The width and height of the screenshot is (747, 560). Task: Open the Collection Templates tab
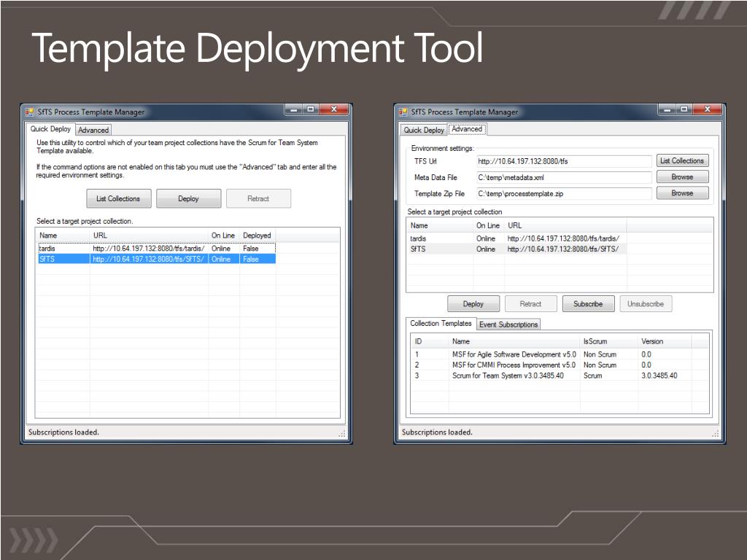pyautogui.click(x=441, y=323)
